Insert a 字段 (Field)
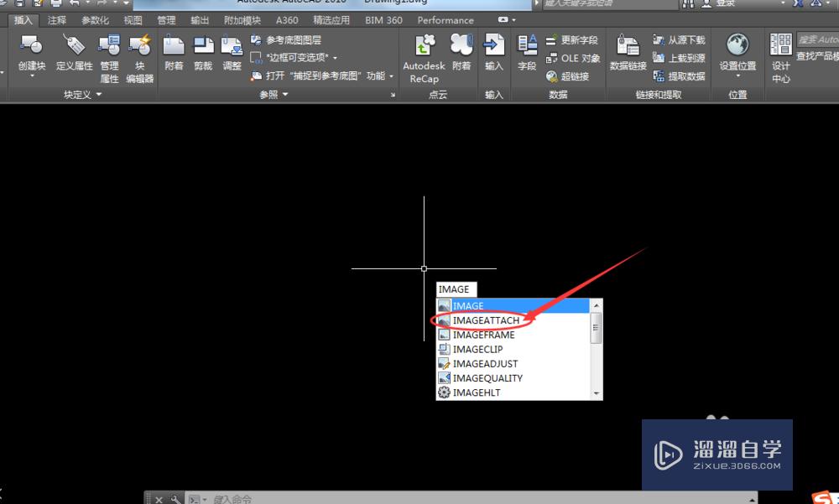Image resolution: width=839 pixels, height=504 pixels. (527, 53)
